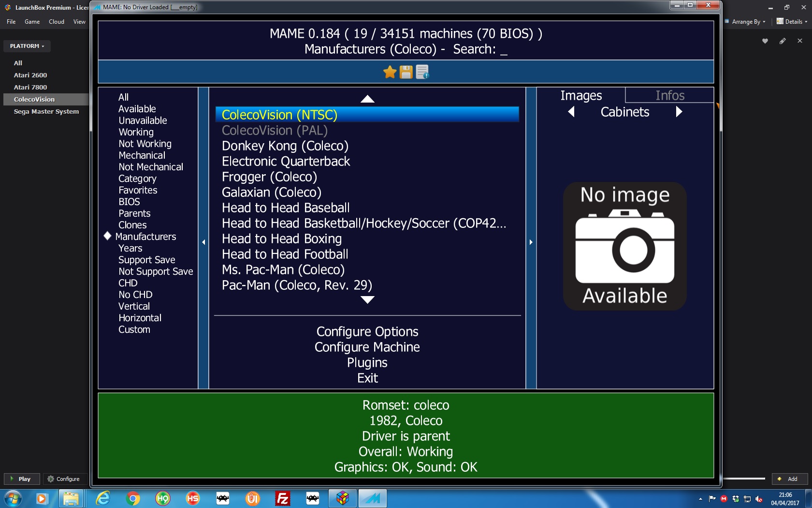Click Exit in the MAME menu
812x508 pixels.
367,378
